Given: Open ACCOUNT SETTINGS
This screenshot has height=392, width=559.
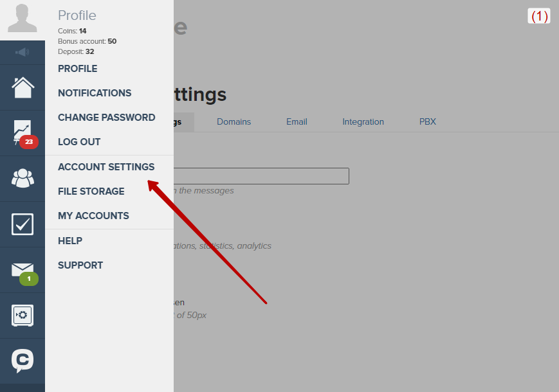Looking at the screenshot, I should click(x=106, y=167).
